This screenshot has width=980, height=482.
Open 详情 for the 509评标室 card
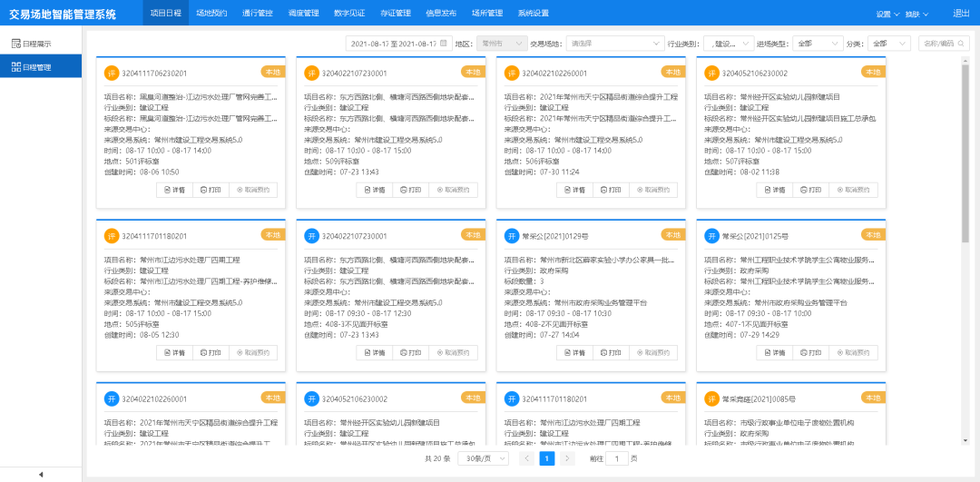[375, 190]
